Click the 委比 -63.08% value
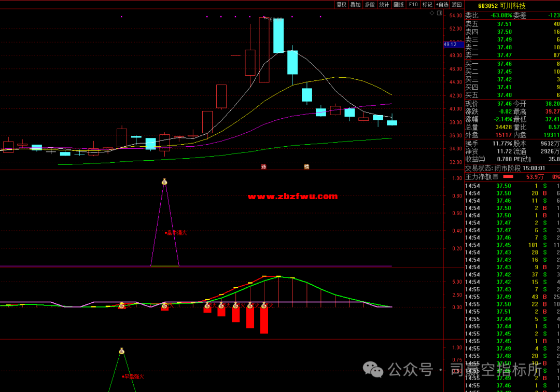The height and width of the screenshot is (392, 560). (x=501, y=16)
